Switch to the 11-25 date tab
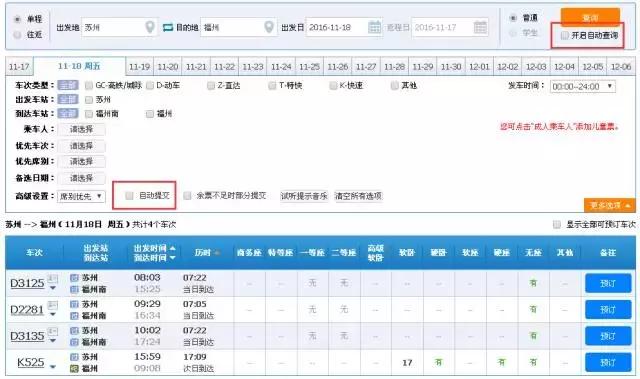Image resolution: width=640 pixels, height=379 pixels. [309, 66]
